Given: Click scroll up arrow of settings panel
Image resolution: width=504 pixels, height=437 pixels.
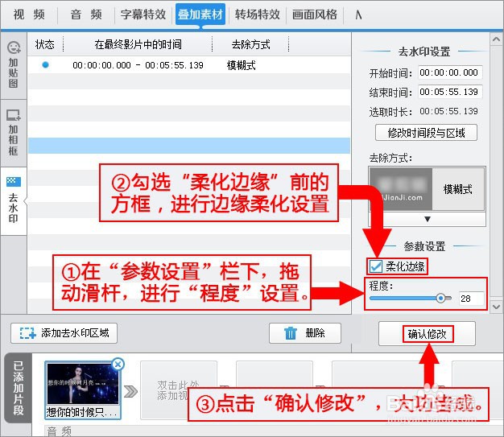Looking at the screenshot, I should tap(496, 39).
